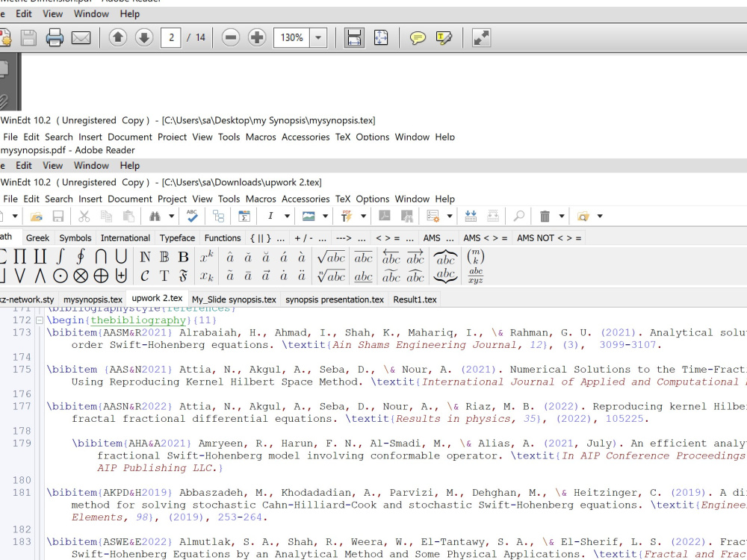Add a sticky note comment

point(418,37)
